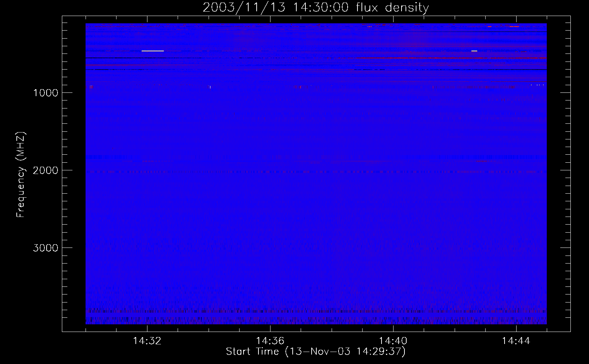Click the 3000 frequency tick label
The height and width of the screenshot is (364, 589).
(x=46, y=248)
